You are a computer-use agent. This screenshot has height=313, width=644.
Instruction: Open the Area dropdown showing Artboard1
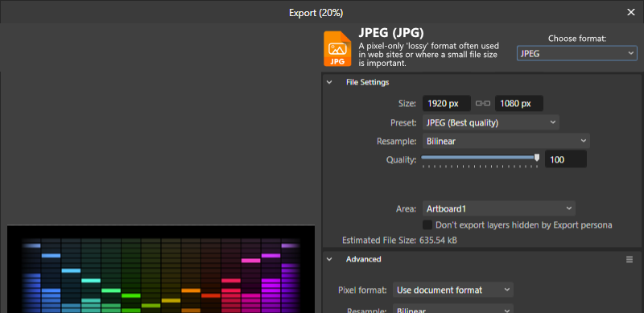(x=498, y=208)
